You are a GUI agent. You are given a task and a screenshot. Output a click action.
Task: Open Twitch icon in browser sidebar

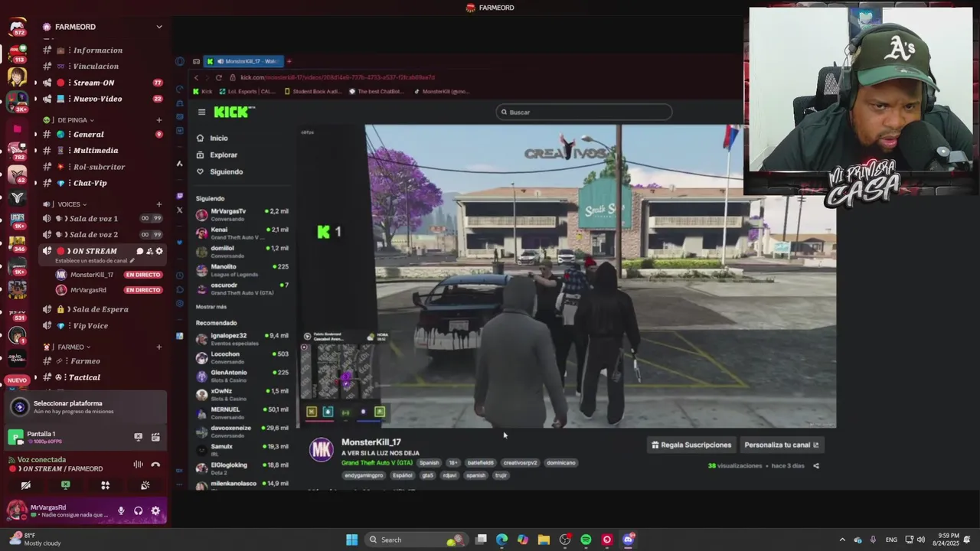(x=180, y=196)
